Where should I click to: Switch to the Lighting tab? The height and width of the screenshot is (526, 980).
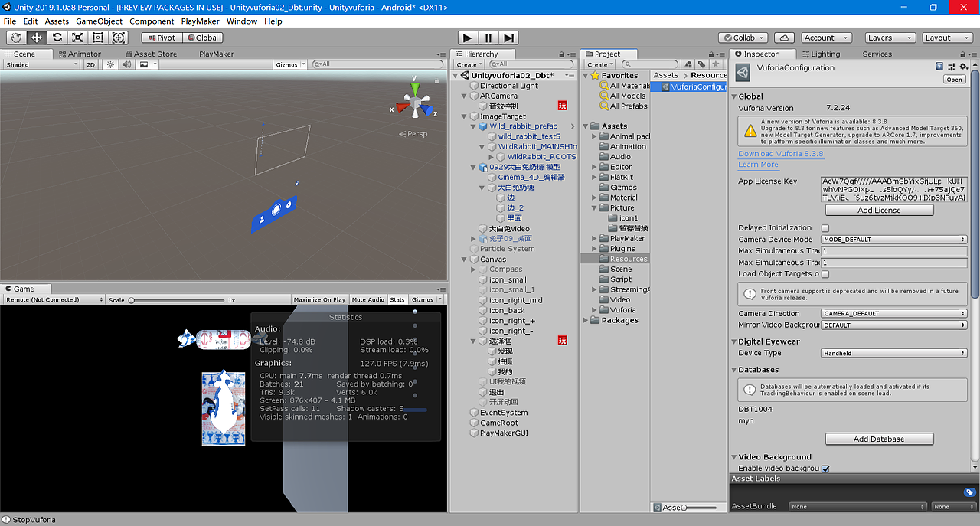(x=820, y=54)
